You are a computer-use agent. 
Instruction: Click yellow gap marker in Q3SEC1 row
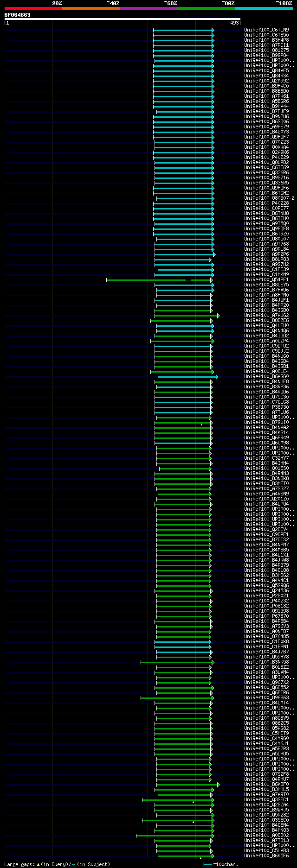194,801
